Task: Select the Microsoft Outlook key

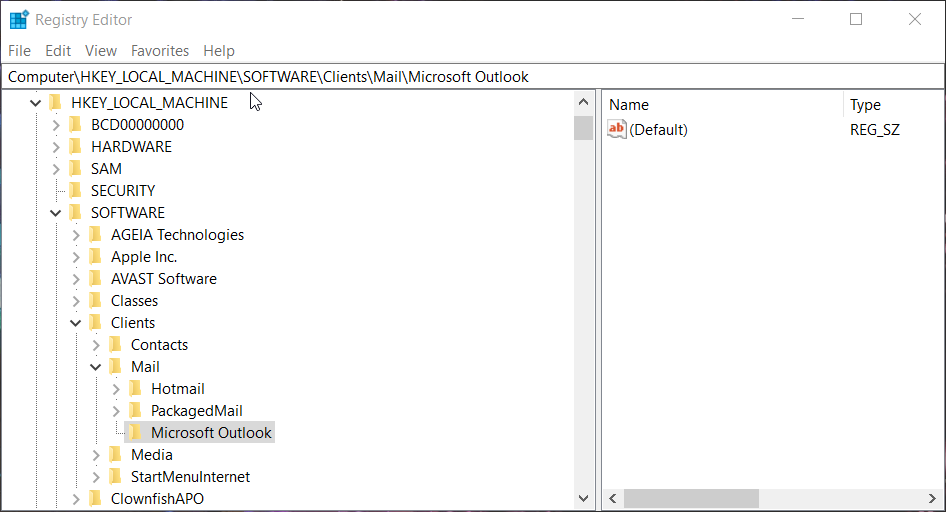Action: click(211, 432)
